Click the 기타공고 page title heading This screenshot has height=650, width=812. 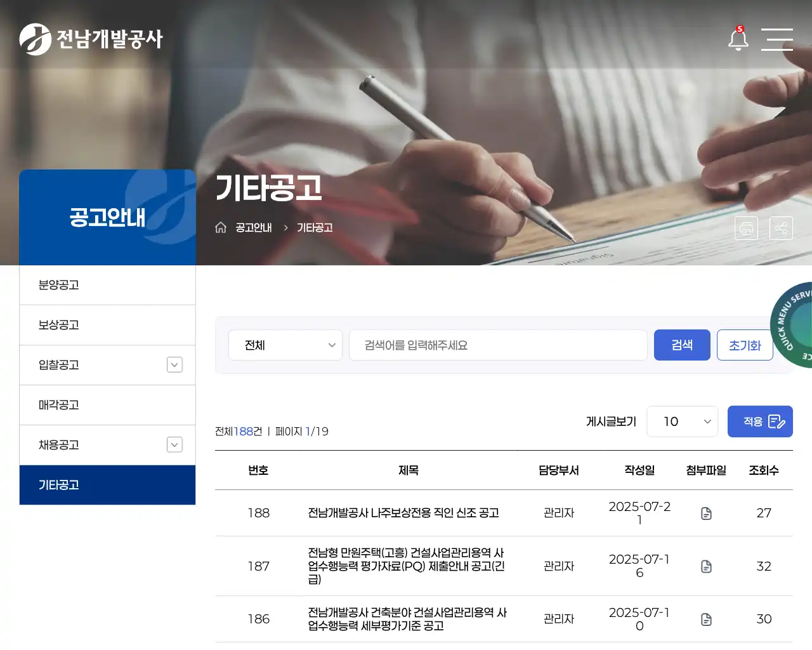tap(269, 188)
